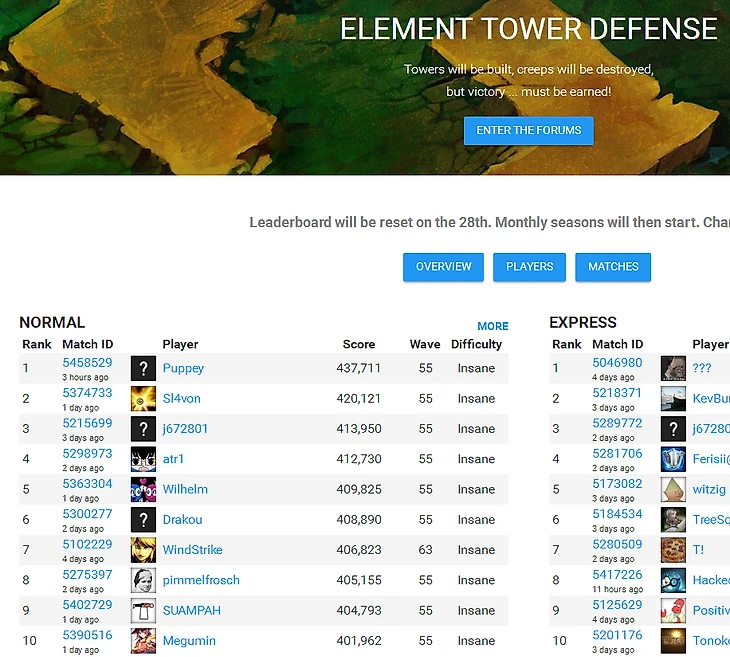The image size is (730, 657).
Task: Open match ID 5215699
Action: (x=88, y=423)
